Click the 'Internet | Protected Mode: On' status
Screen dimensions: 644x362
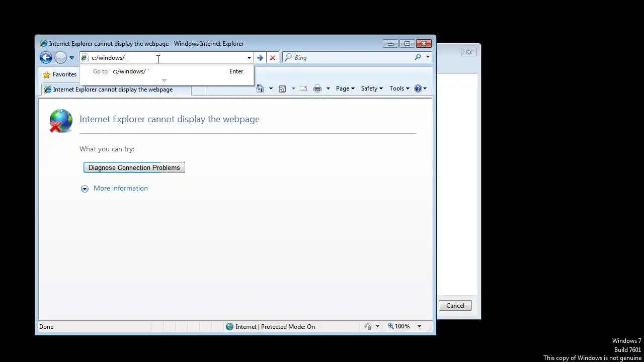pyautogui.click(x=275, y=326)
